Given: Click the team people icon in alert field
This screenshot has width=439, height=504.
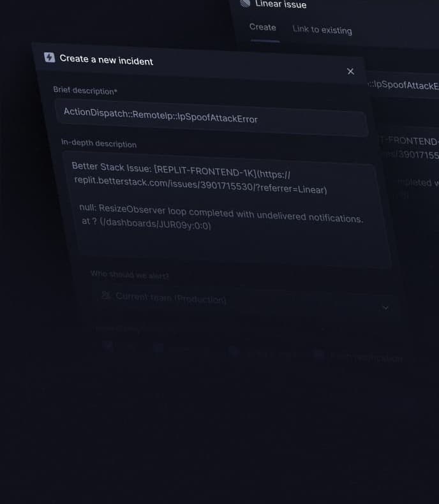Looking at the screenshot, I should pos(106,295).
